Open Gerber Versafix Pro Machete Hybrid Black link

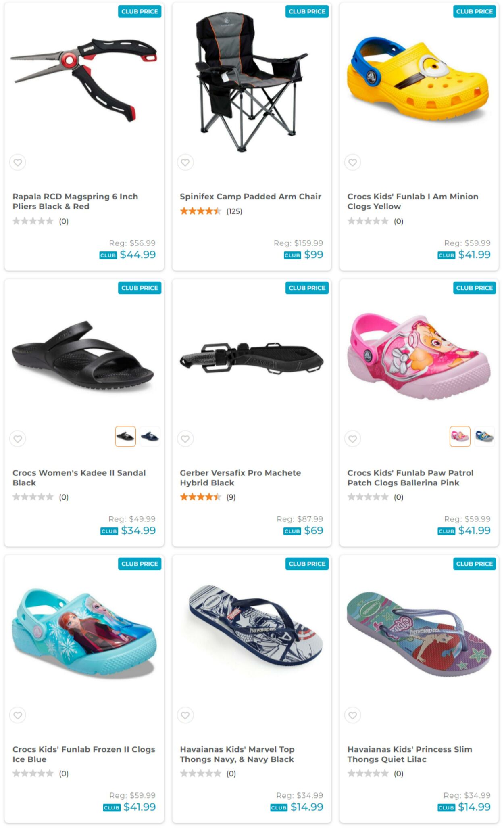240,478
